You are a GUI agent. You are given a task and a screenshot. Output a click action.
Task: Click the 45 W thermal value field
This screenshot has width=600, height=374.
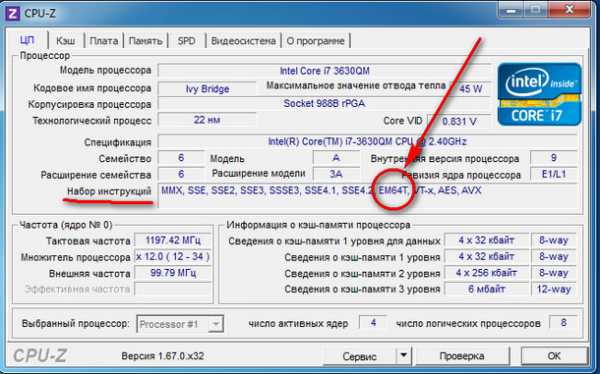click(x=470, y=89)
